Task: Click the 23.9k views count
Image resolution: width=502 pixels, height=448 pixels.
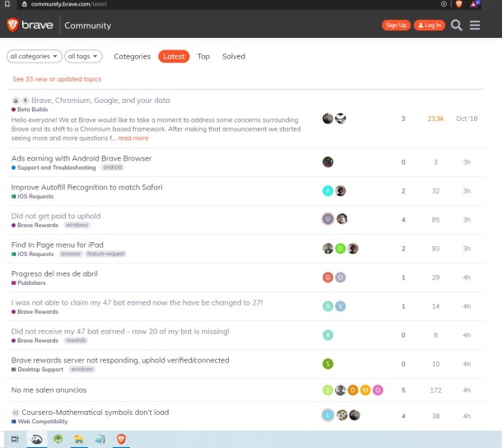Action: pos(435,119)
